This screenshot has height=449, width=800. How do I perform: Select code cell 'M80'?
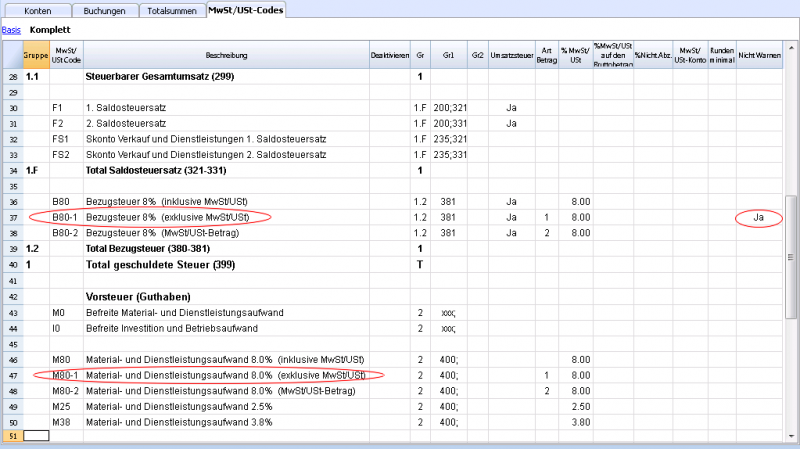coord(66,360)
